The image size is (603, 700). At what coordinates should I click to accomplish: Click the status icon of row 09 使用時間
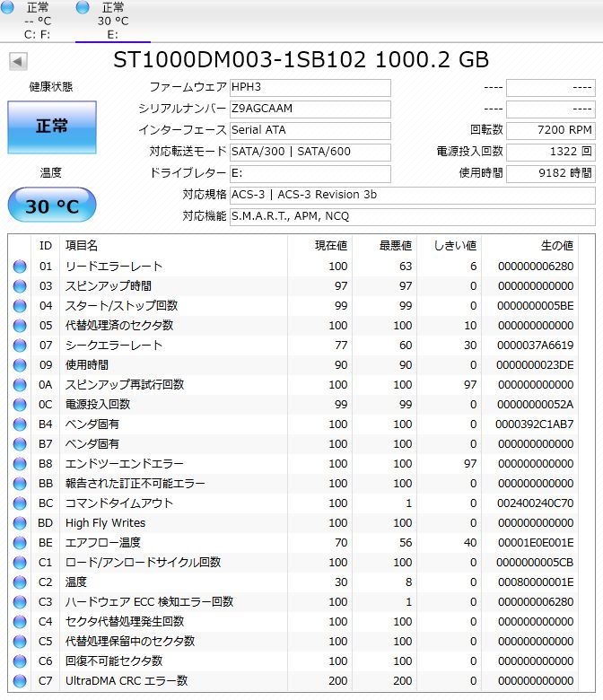20,365
